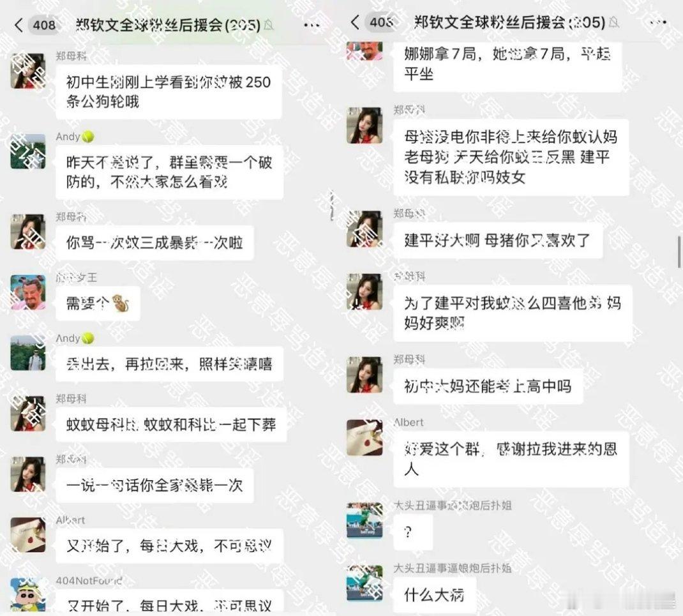This screenshot has width=683, height=616.
Task: Tap the avatar next to the "?" message
Action: 364,520
